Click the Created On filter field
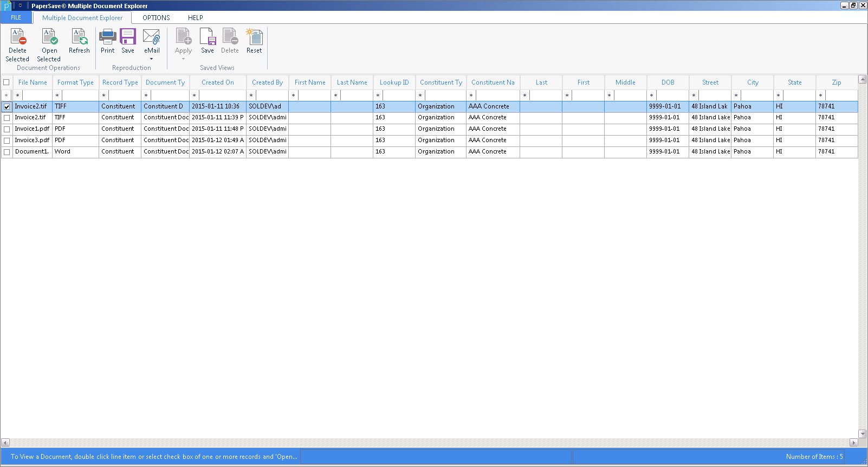The height and width of the screenshot is (467, 868). [222, 95]
